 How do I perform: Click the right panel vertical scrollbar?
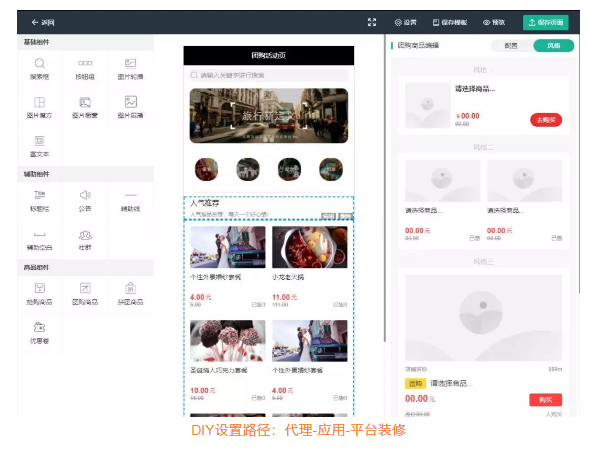579,165
